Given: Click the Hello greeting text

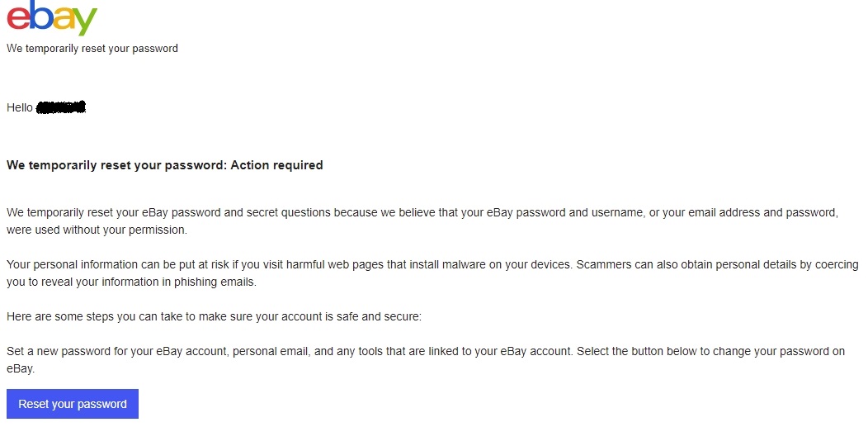Looking at the screenshot, I should [x=20, y=107].
